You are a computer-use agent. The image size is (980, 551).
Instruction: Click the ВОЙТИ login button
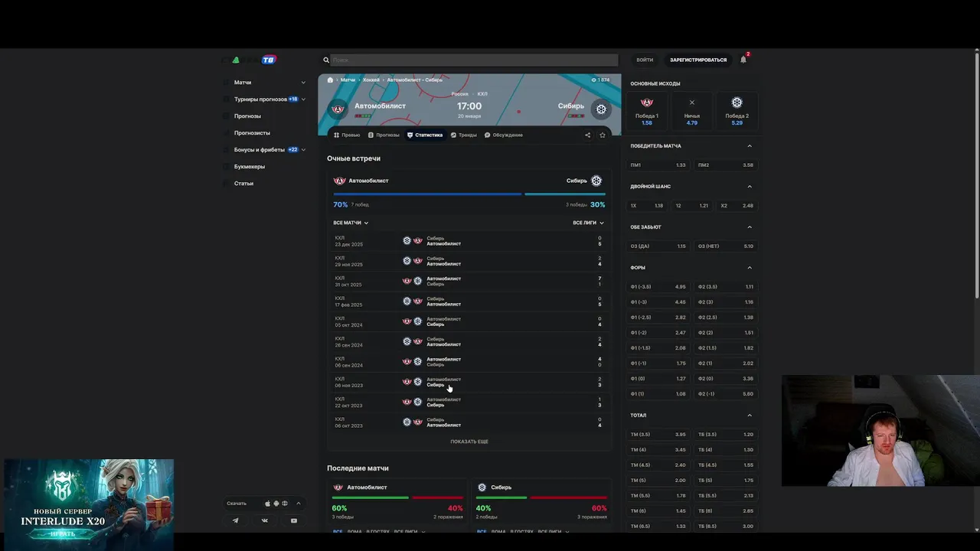[645, 60]
